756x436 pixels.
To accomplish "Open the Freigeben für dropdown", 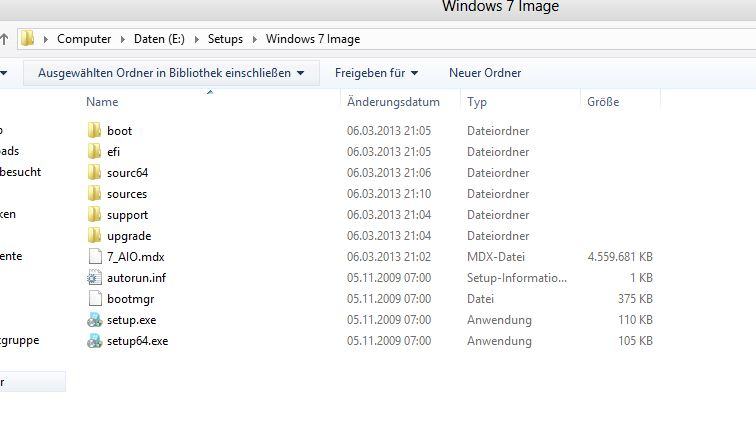I will point(376,73).
